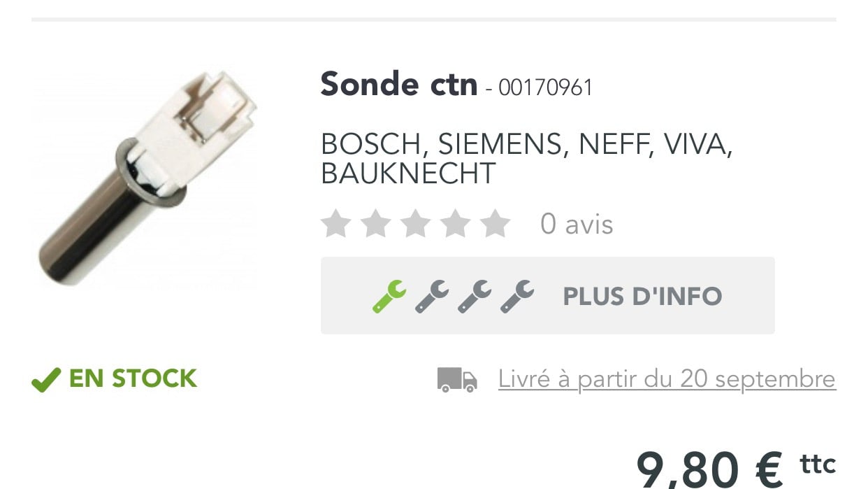Select the first rating star
Screen dimensions: 868x489
coord(335,224)
